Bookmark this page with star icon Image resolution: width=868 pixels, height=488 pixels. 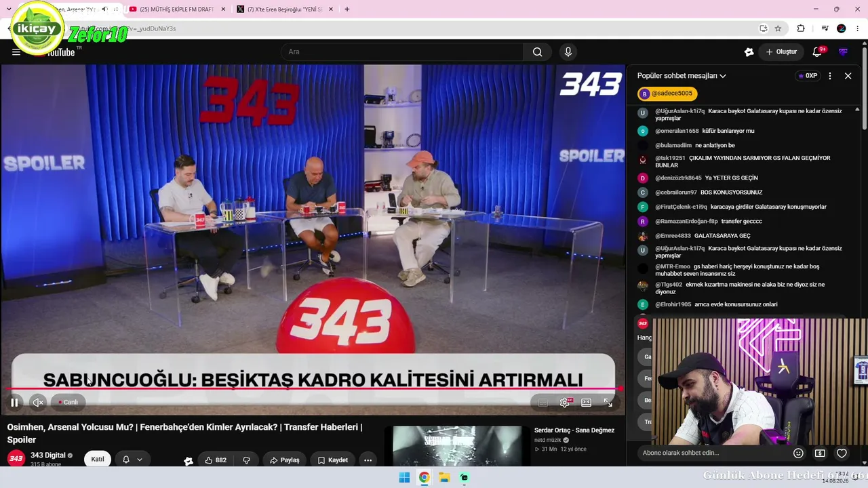(778, 28)
